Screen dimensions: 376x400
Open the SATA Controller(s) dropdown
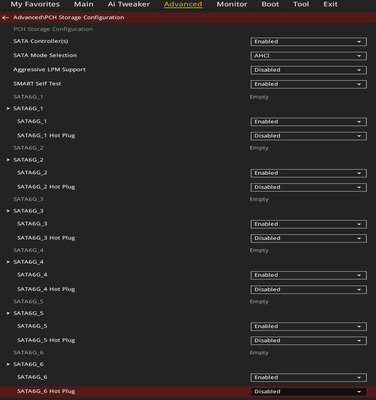[x=308, y=42]
